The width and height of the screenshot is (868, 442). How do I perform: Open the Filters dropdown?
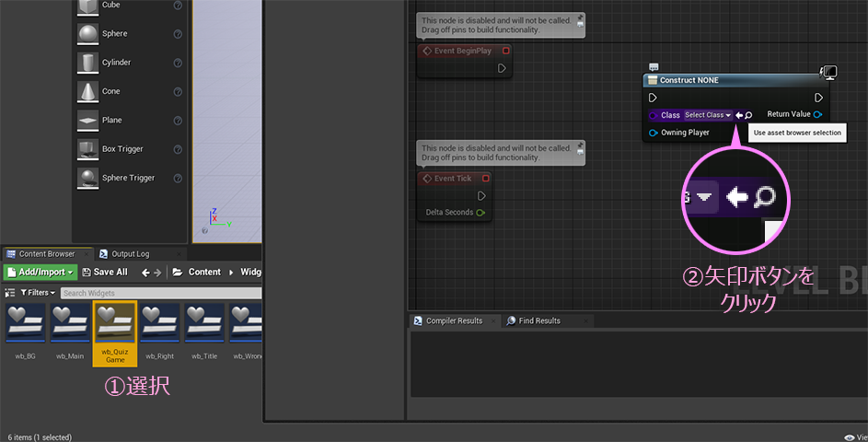pos(38,293)
